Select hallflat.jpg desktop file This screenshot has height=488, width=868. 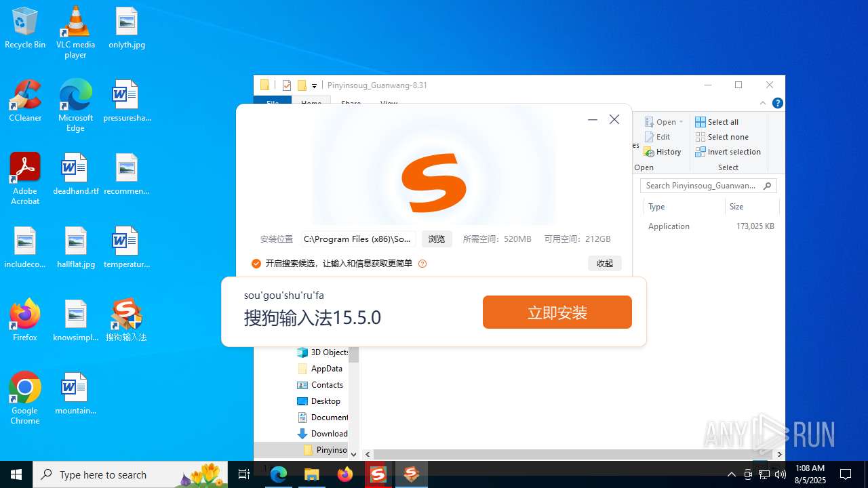click(x=75, y=248)
